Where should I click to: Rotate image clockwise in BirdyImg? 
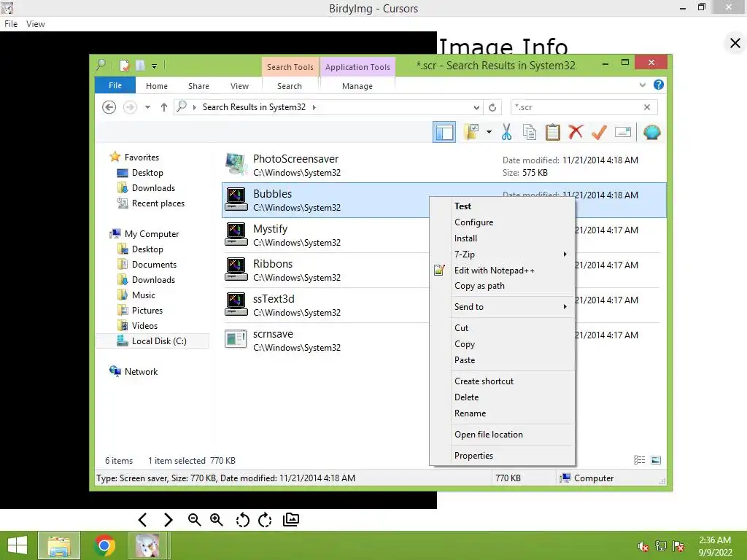(x=265, y=519)
